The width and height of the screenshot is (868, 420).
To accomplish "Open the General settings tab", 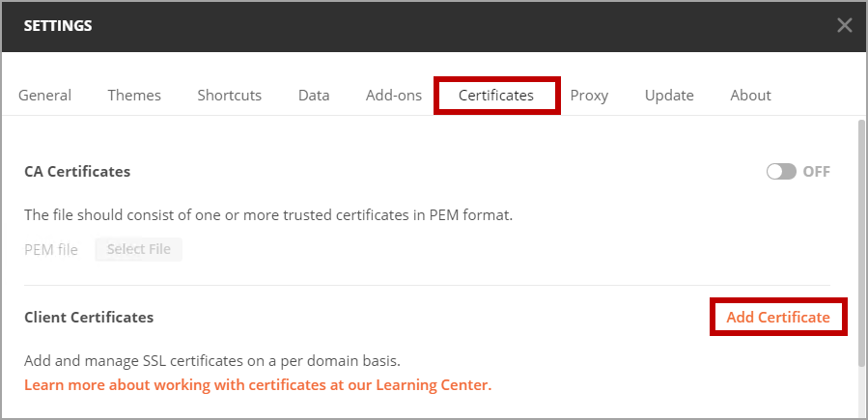I will 44,96.
